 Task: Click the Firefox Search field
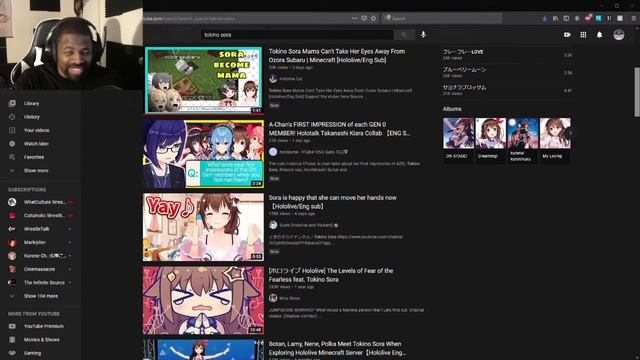pos(442,18)
